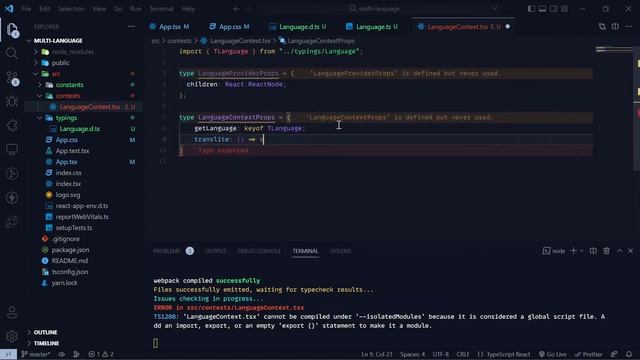
Task: Click the master branch in status bar
Action: point(36,354)
